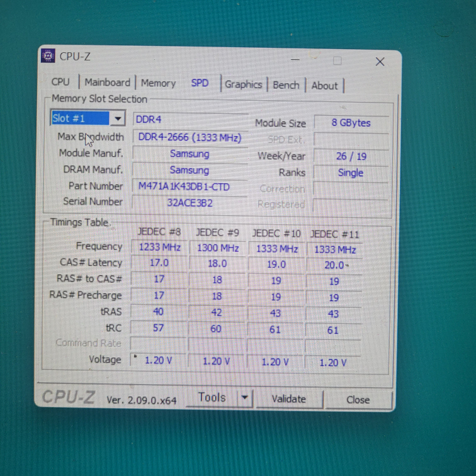Screen dimensions: 476x476
Task: Click the tRC value 60
Action: (216, 329)
